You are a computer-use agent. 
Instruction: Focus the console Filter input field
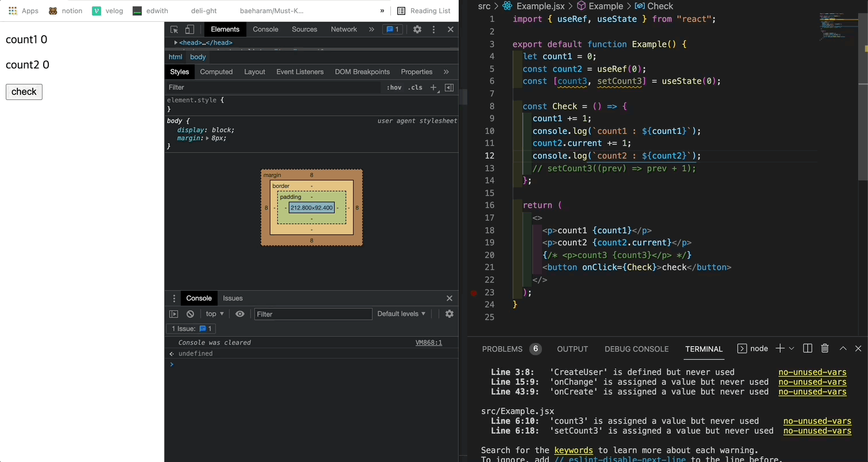tap(313, 314)
